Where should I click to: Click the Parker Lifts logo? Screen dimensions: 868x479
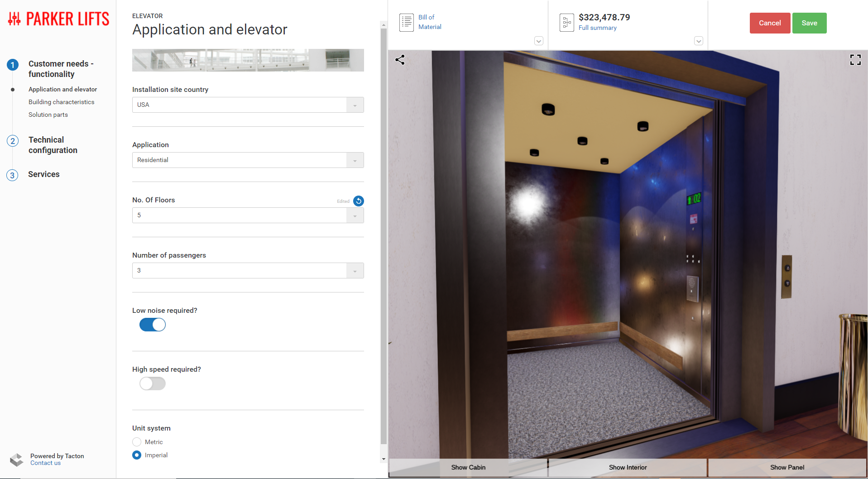coord(58,18)
